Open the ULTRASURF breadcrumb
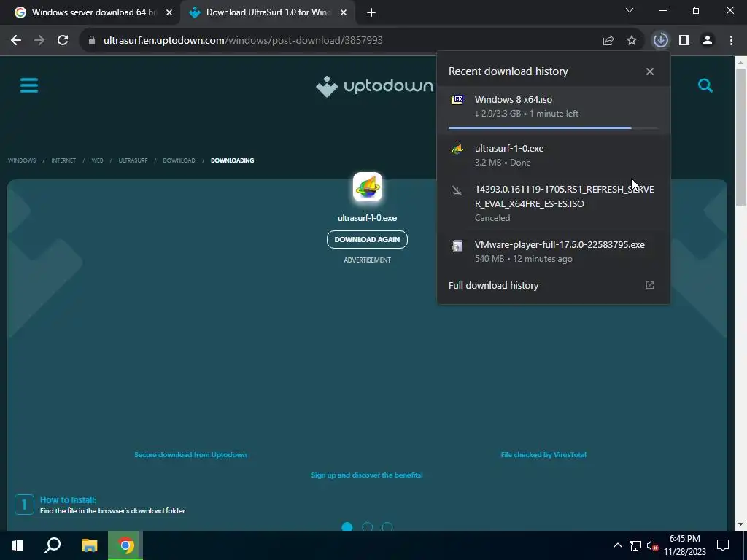This screenshot has height=560, width=747. [x=133, y=160]
